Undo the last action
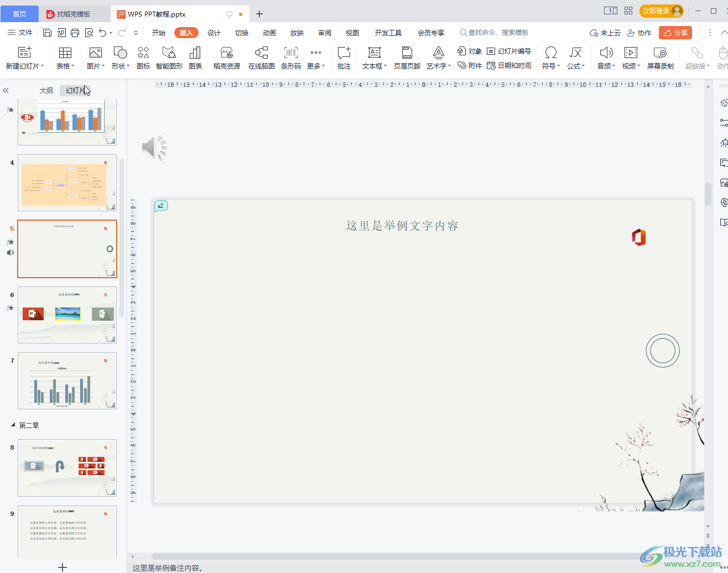Viewport: 728px width, 573px height. pyautogui.click(x=102, y=33)
